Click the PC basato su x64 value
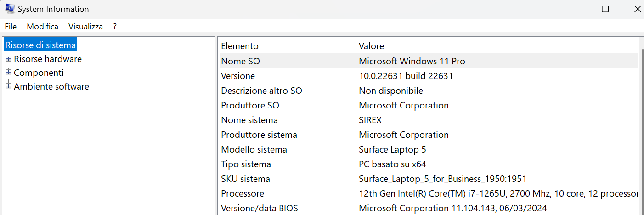 (393, 164)
